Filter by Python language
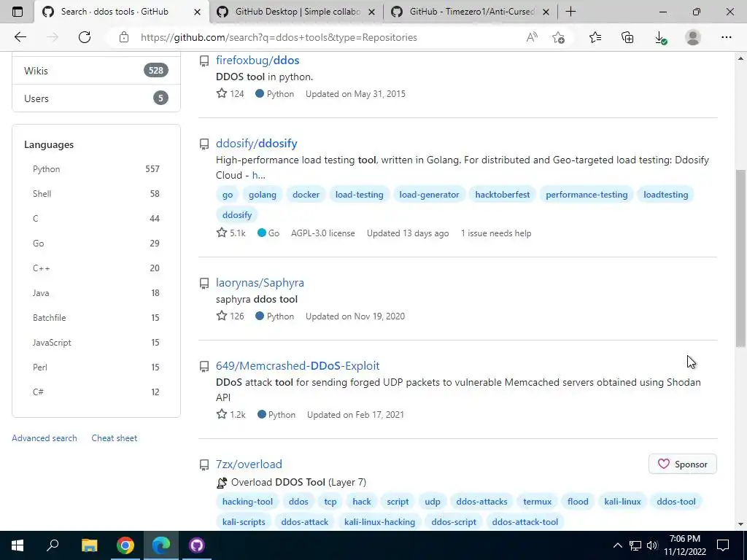 click(x=96, y=169)
